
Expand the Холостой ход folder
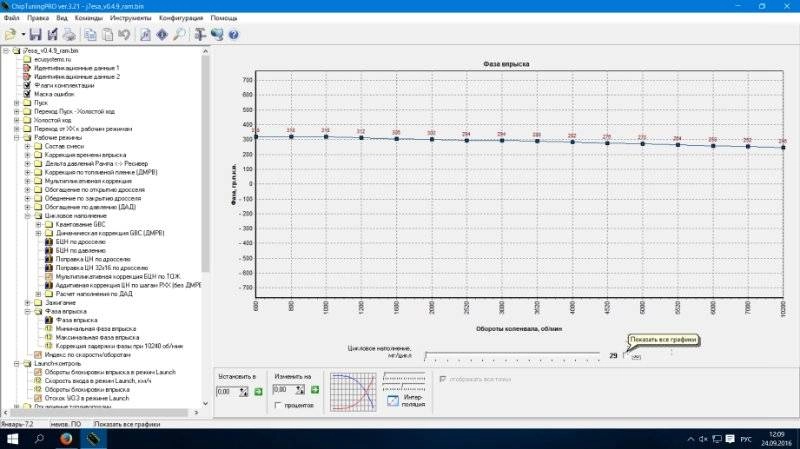(x=16, y=120)
